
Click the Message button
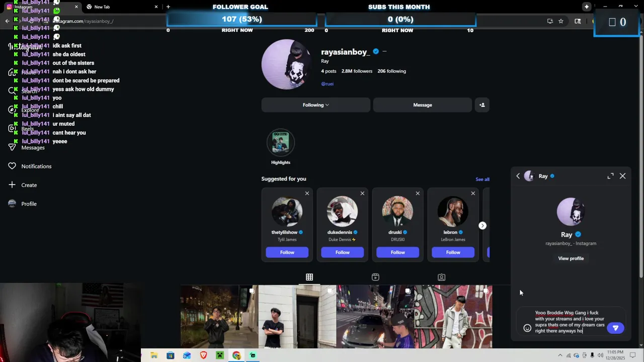[423, 105]
